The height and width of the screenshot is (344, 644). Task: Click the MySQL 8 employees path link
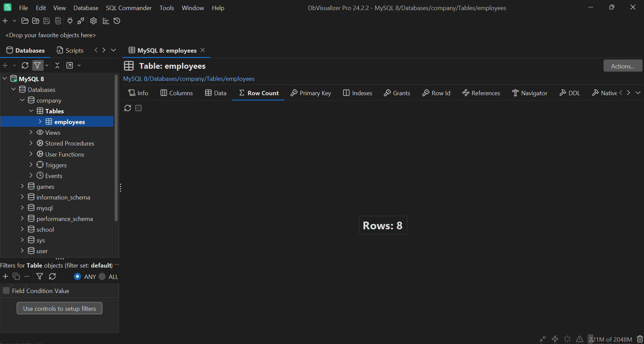coord(189,79)
